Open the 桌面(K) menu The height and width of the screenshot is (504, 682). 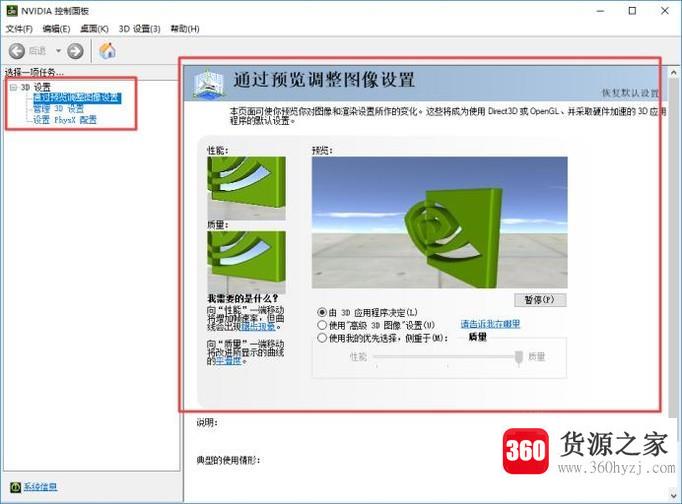click(x=94, y=29)
